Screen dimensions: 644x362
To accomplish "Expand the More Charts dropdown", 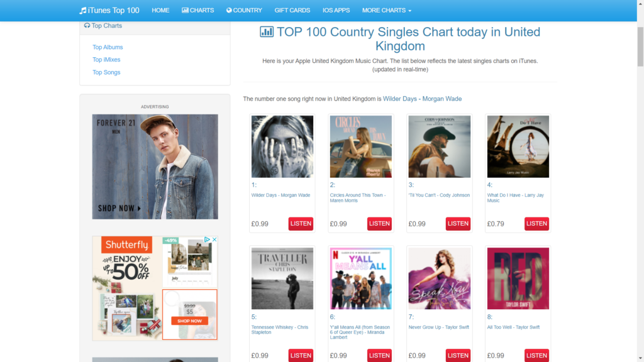I will [387, 10].
